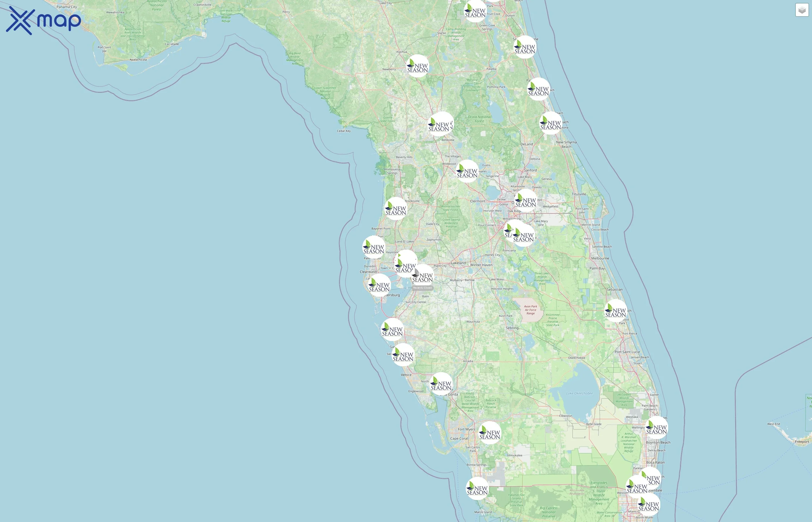
Task: Click the Port Saint Lucie label
Action: click(627, 352)
